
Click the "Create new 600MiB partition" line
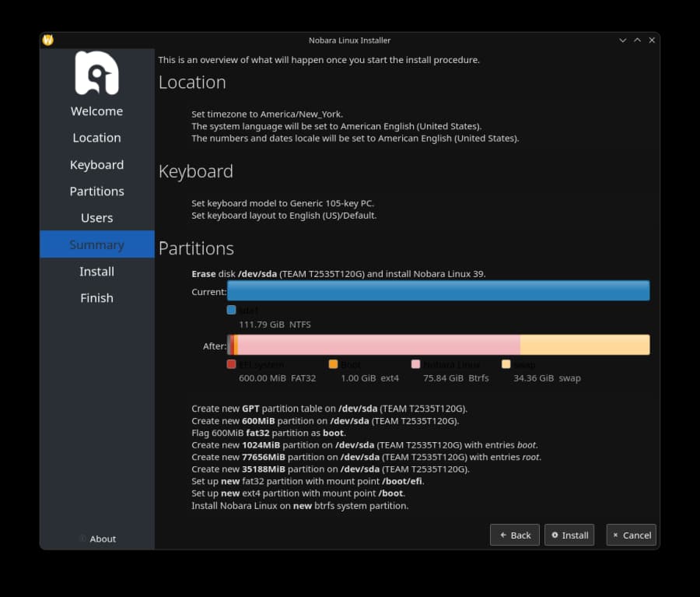pos(325,421)
